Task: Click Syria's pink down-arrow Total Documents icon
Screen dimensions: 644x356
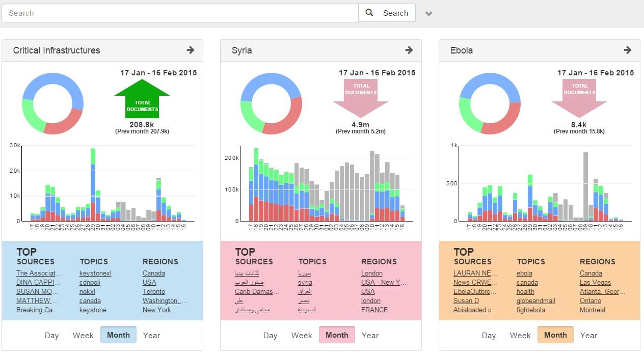Action: click(361, 97)
